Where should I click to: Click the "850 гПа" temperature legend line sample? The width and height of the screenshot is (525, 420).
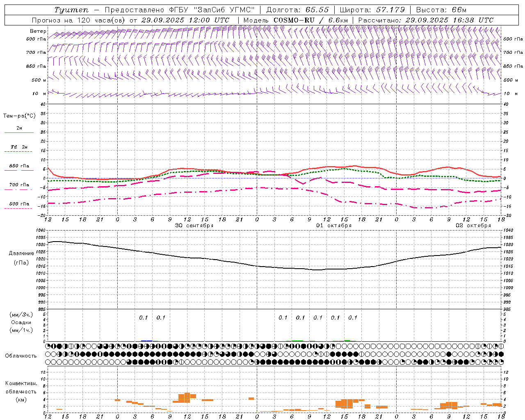(x=19, y=170)
